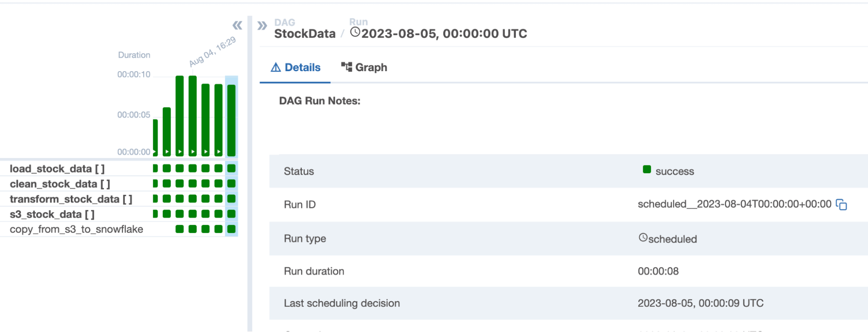
Task: Click the green success status square
Action: (647, 170)
